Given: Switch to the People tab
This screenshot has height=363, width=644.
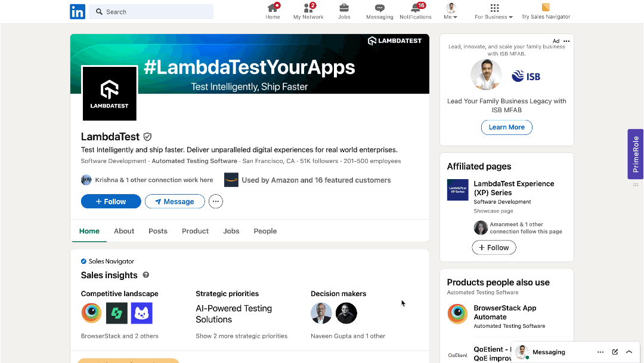Looking at the screenshot, I should coord(265,231).
